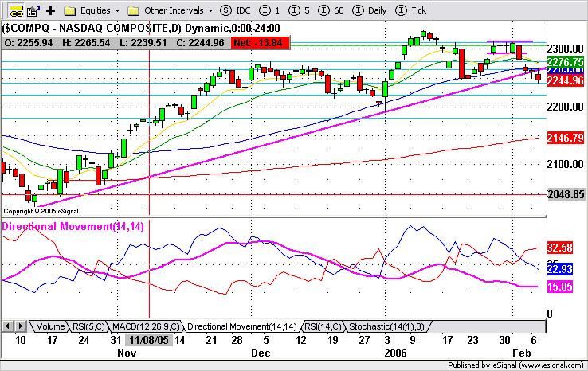This screenshot has height=371, width=588.
Task: Click the 2006 year label
Action: [395, 353]
